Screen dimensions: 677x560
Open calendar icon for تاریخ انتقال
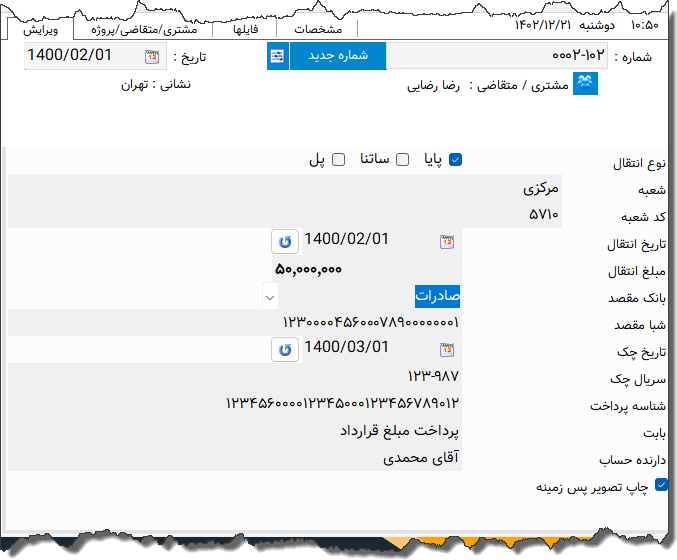pos(447,242)
